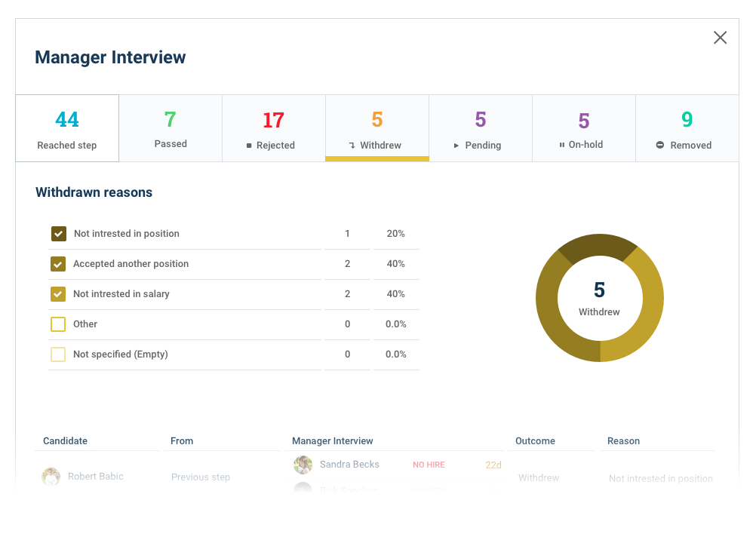Screen dimensions: 756x537
Task: Uncheck Not intrested in position reason
Action: coord(59,234)
